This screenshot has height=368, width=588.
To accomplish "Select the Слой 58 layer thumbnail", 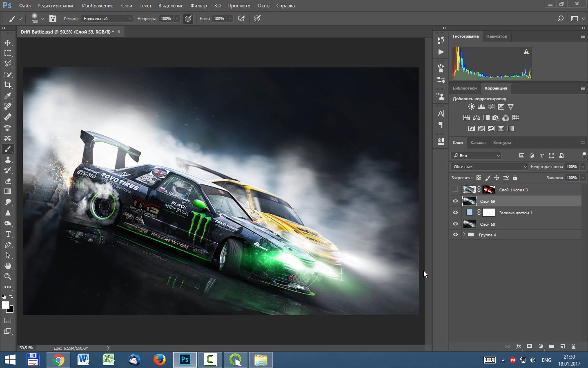I will click(469, 224).
